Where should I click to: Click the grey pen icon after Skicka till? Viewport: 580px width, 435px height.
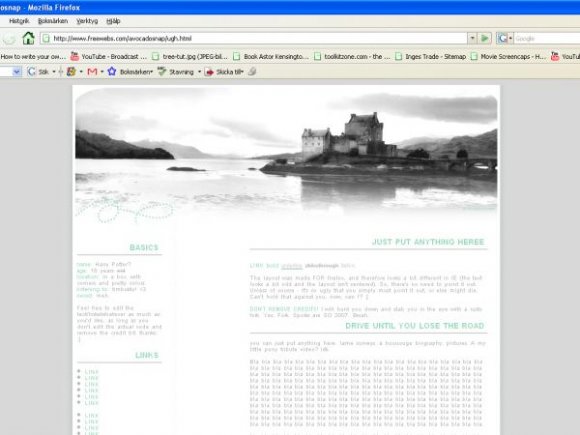(x=252, y=71)
